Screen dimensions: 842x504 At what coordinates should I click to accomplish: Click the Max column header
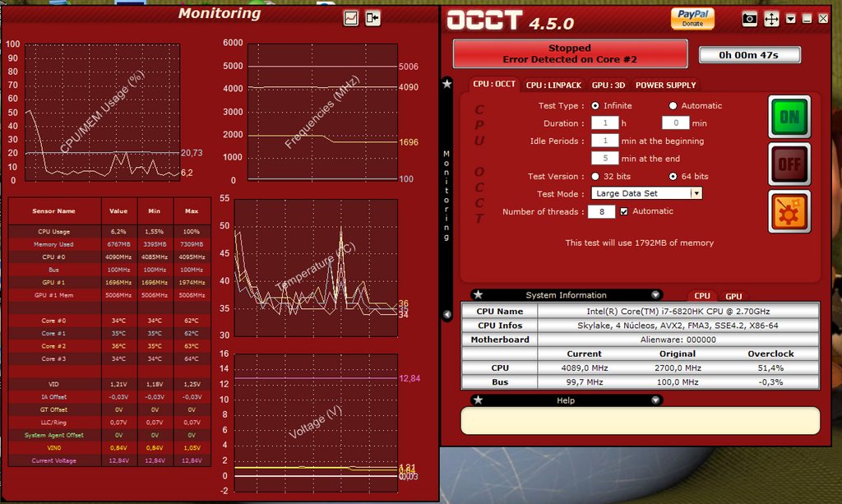pyautogui.click(x=192, y=211)
